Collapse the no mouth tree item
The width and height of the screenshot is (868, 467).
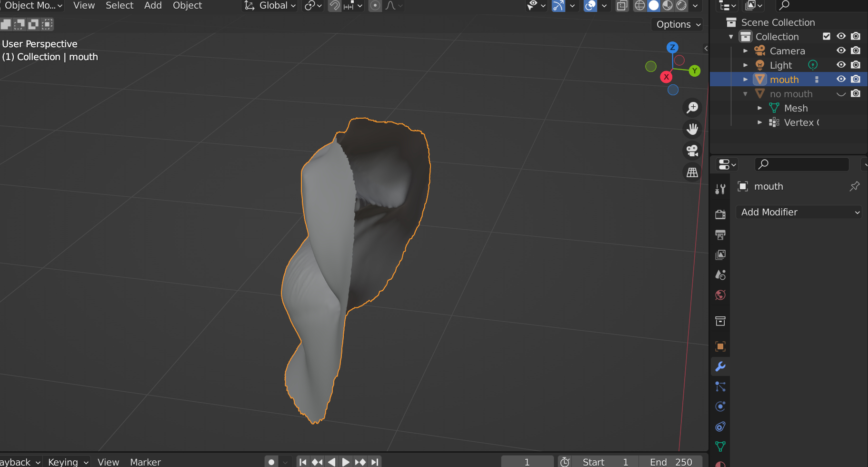click(x=746, y=94)
